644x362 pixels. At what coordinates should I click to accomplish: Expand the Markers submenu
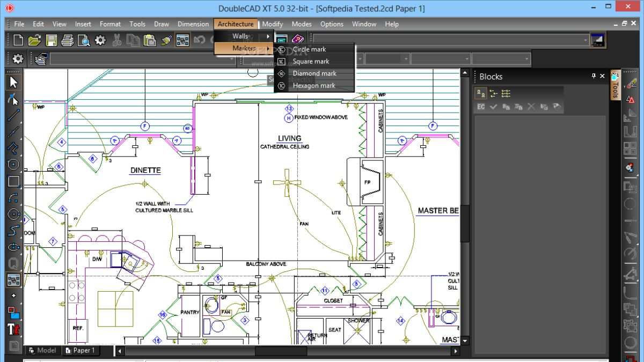tap(245, 48)
